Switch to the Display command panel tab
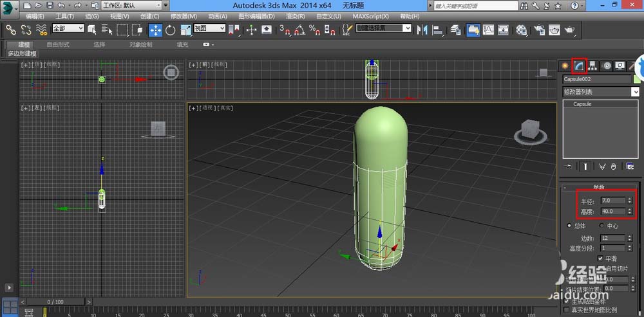644x317 pixels. tap(620, 66)
